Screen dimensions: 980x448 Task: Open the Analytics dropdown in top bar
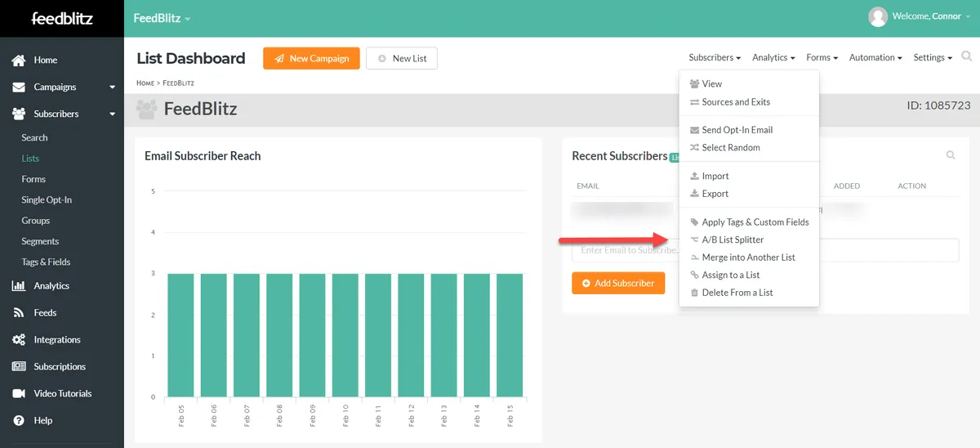click(x=773, y=58)
